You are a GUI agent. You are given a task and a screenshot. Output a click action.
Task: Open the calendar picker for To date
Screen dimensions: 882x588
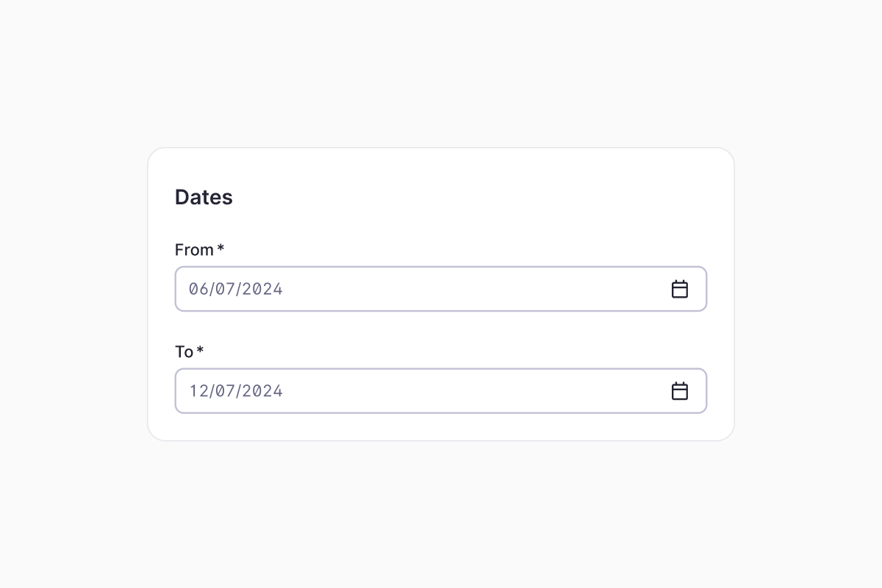click(680, 391)
